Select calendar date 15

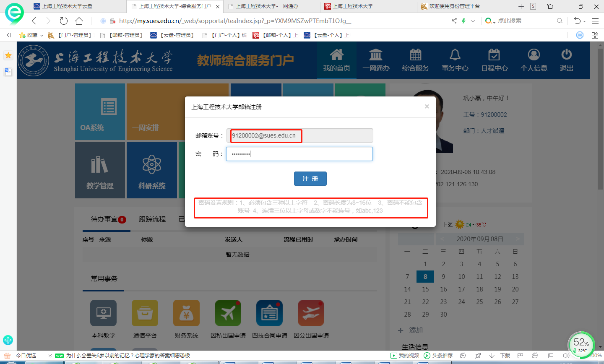425,289
